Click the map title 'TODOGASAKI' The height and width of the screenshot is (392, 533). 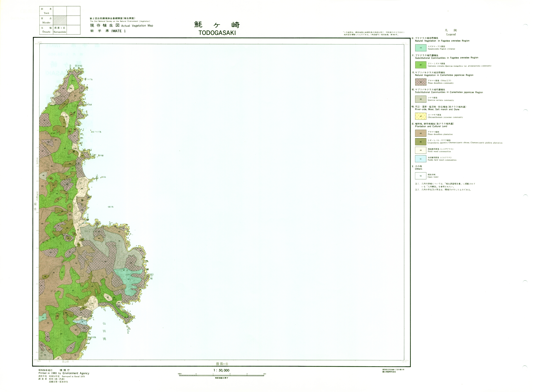(217, 33)
